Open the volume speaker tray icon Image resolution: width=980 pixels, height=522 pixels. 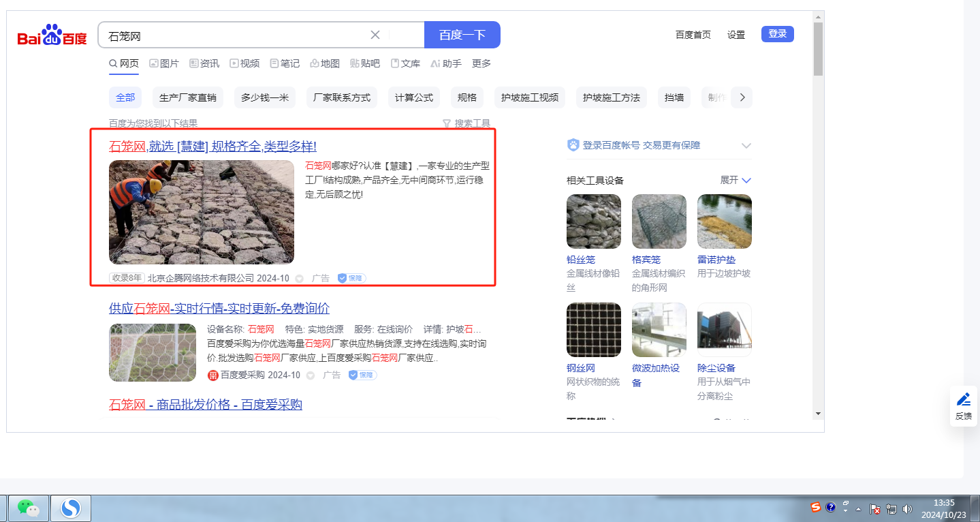point(907,509)
